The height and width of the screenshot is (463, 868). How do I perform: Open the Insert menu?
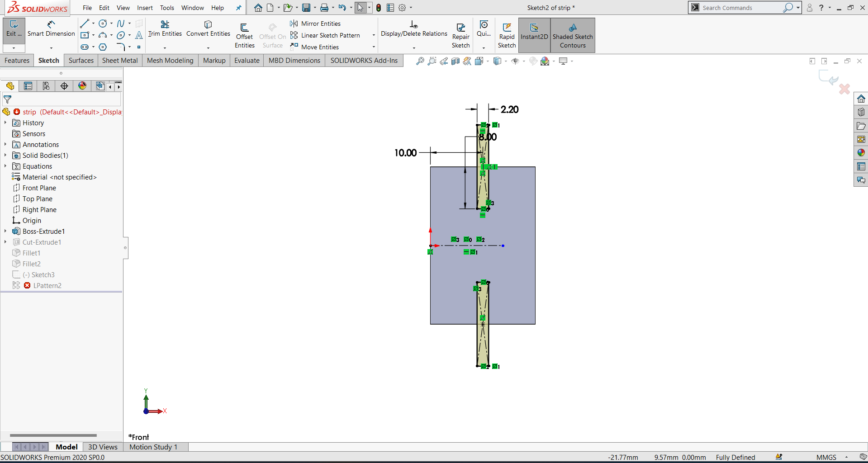(x=145, y=8)
